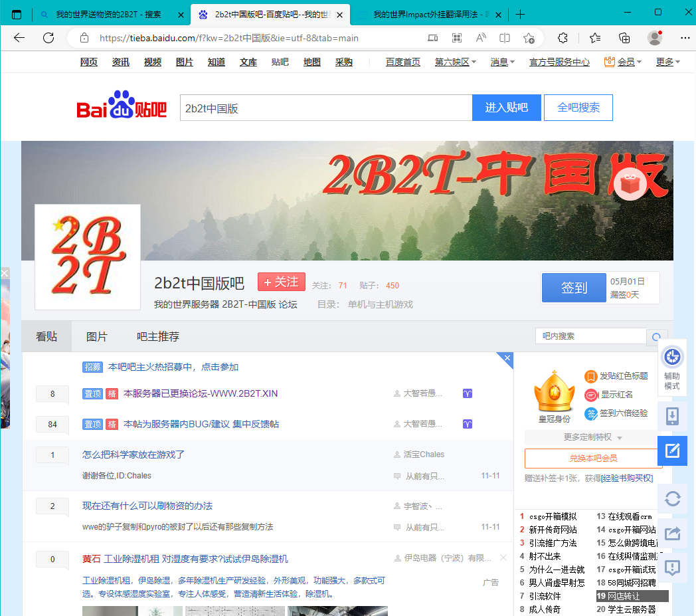696x616 pixels.
Task: Open QR code generator icon in address bar
Action: [457, 38]
